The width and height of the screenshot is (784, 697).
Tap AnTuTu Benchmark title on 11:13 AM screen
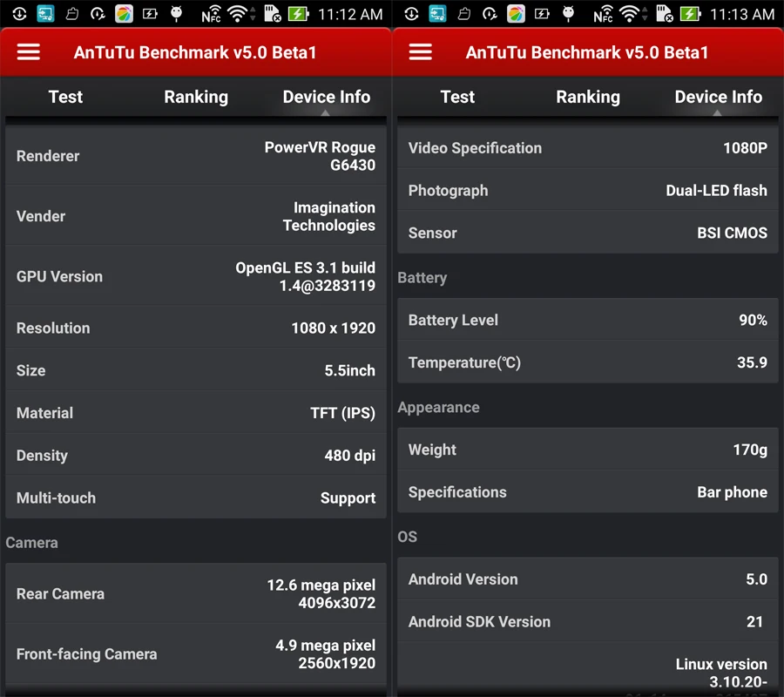(587, 52)
